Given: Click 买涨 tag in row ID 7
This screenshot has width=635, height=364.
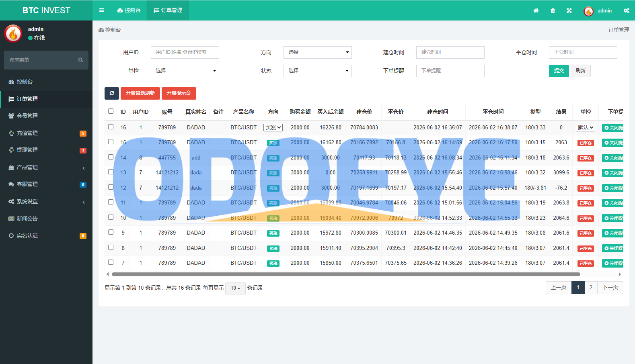Looking at the screenshot, I should coord(273,264).
